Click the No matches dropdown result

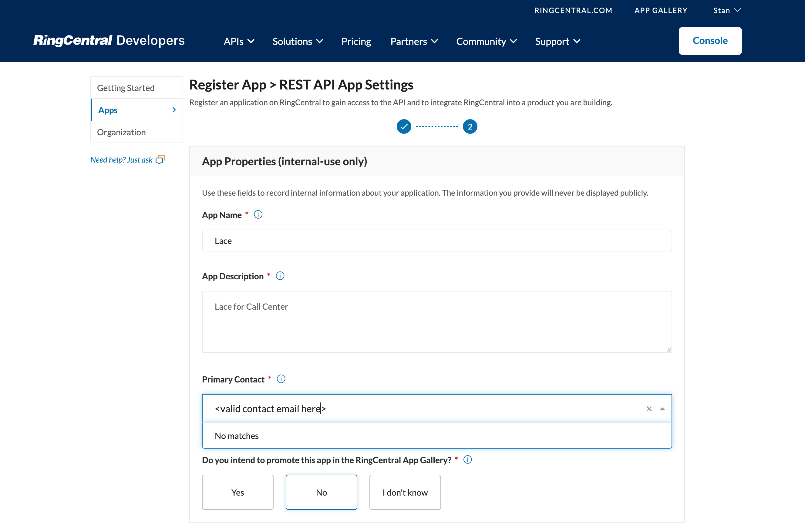[x=436, y=436]
